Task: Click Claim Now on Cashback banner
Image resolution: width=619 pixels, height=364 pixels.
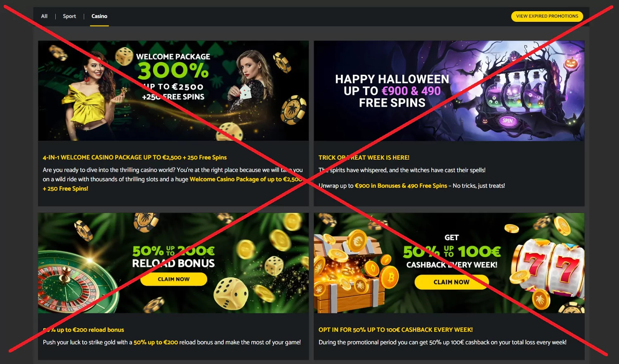Action: (x=451, y=282)
